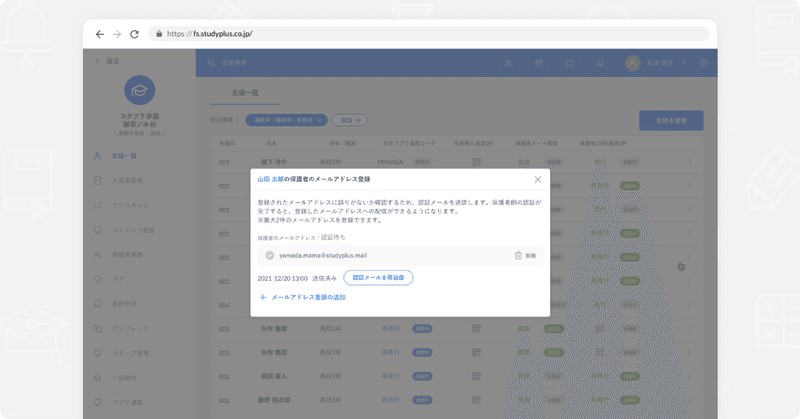This screenshot has height=419, width=800.
Task: Click the browser forward arrow
Action: click(117, 34)
